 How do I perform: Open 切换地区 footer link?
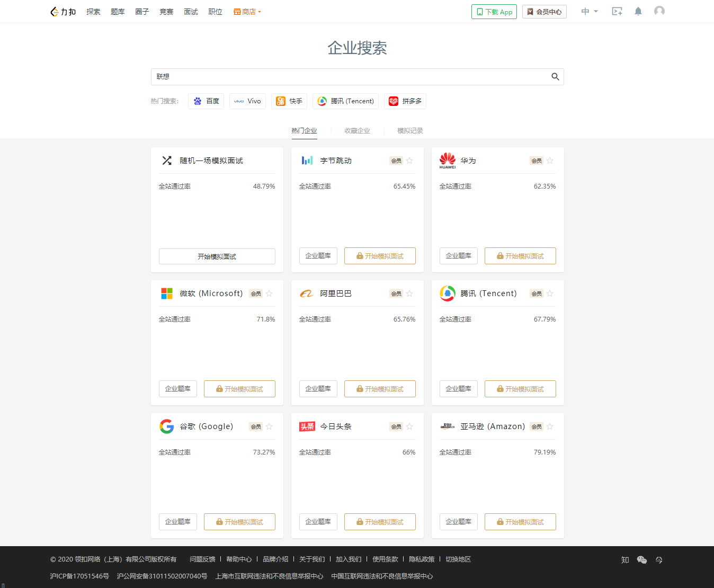point(458,559)
